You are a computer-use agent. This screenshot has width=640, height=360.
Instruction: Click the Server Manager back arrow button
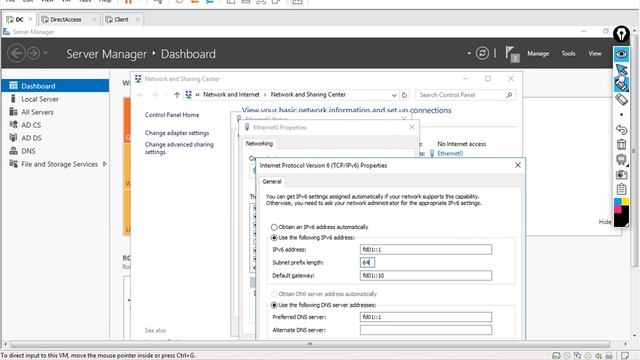[x=16, y=53]
